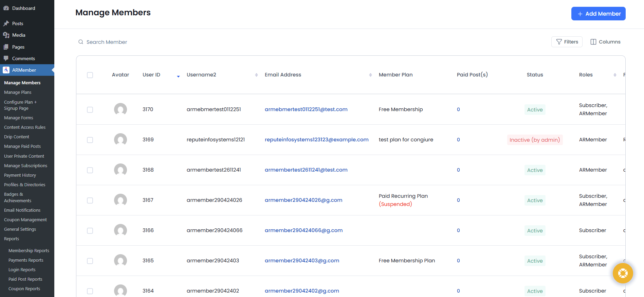Sort the Email Address column

pyautogui.click(x=370, y=75)
